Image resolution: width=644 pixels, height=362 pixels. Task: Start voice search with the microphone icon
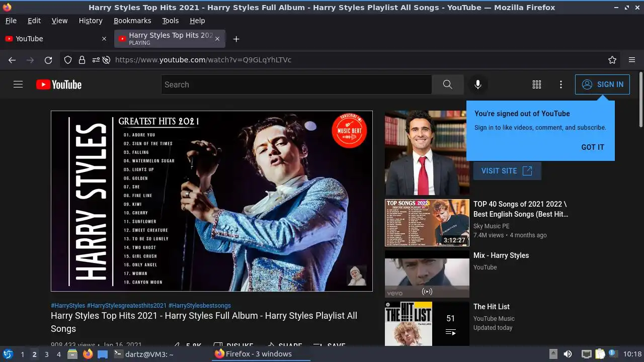[478, 84]
